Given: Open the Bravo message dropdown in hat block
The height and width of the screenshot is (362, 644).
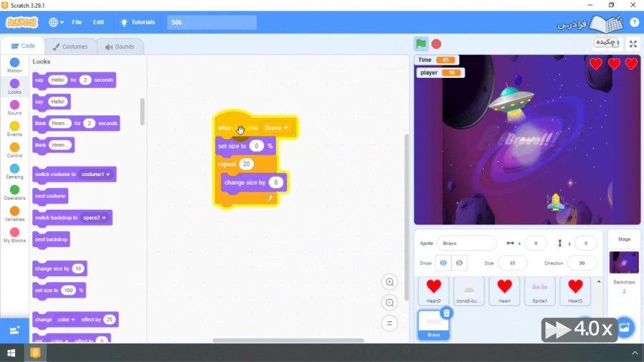Looking at the screenshot, I should coord(276,127).
